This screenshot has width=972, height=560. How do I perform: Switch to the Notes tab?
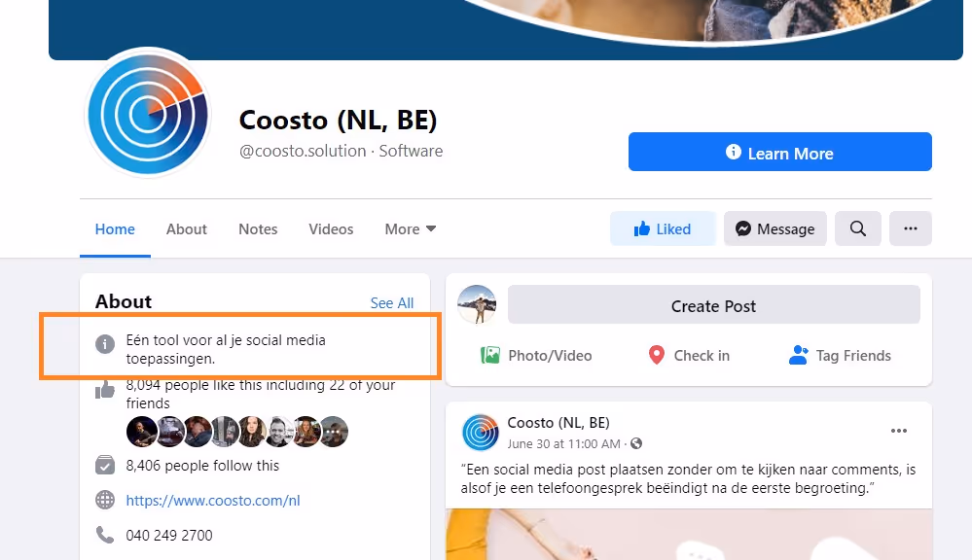[258, 229]
